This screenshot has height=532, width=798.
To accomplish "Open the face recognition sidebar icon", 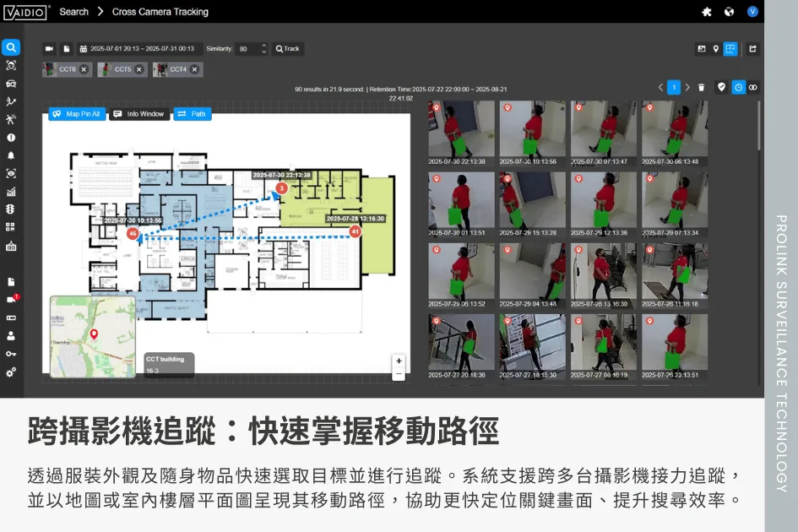I will pos(11,65).
